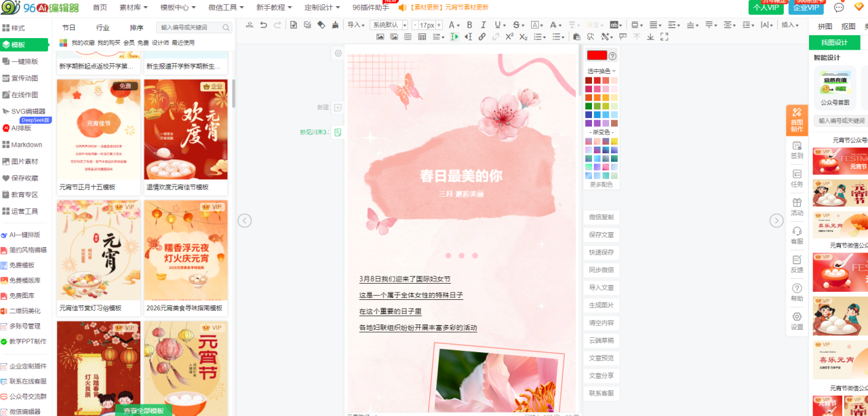868x416 pixels.
Task: Toggle italic text formatting
Action: (484, 25)
